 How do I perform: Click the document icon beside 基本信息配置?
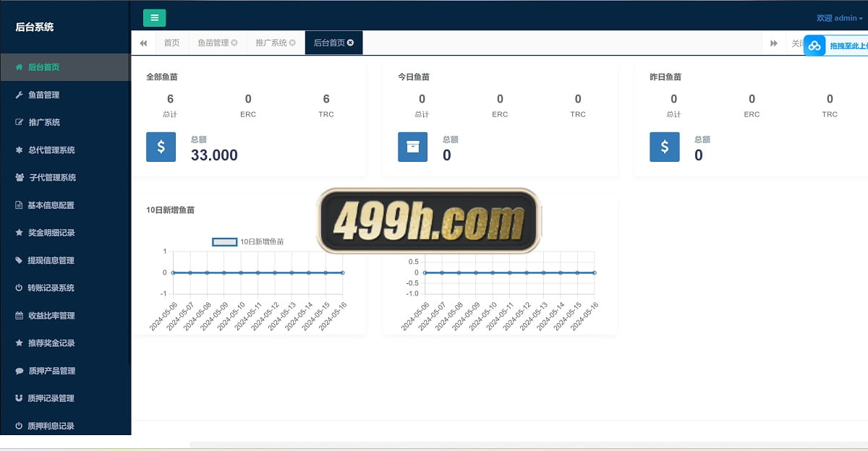point(19,205)
